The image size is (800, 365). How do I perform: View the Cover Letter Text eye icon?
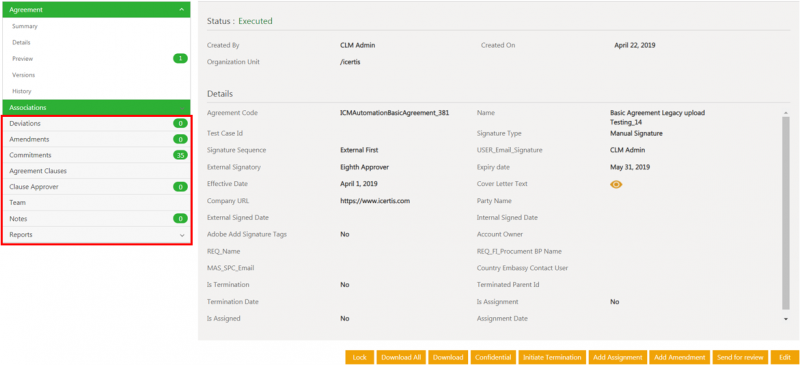(616, 184)
